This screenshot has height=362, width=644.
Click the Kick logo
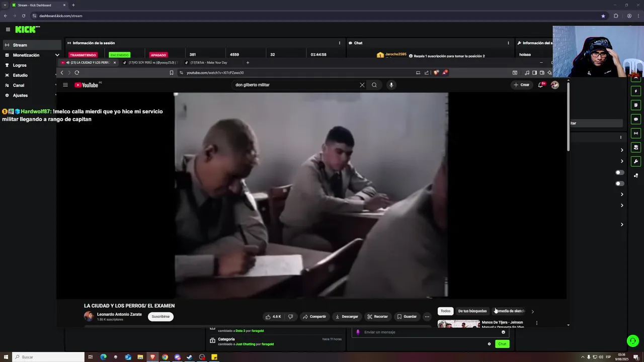27,30
